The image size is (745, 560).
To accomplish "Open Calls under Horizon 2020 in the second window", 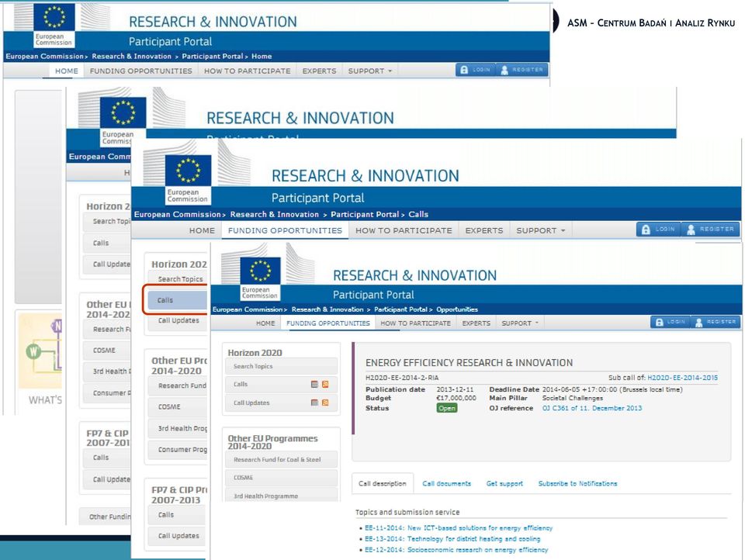I will [107, 243].
